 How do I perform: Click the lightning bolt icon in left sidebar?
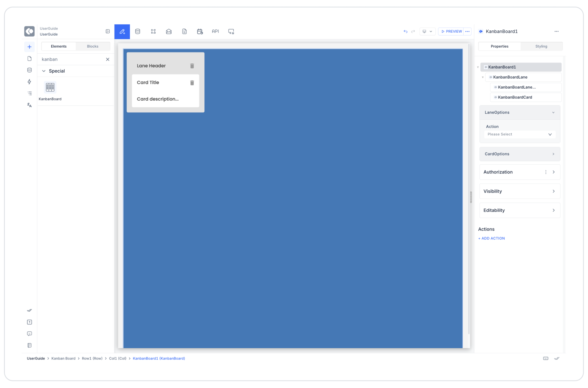[29, 82]
